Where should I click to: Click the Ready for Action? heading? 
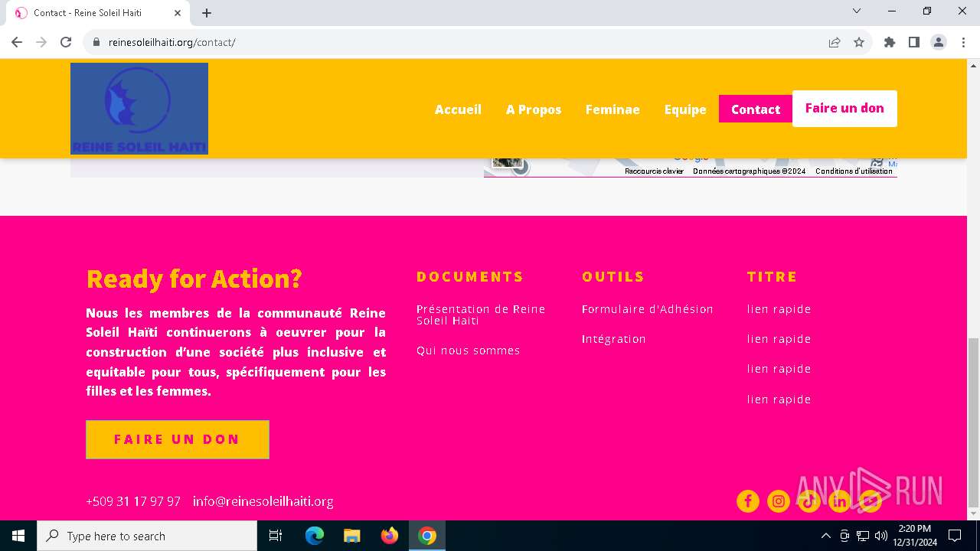[x=194, y=279]
